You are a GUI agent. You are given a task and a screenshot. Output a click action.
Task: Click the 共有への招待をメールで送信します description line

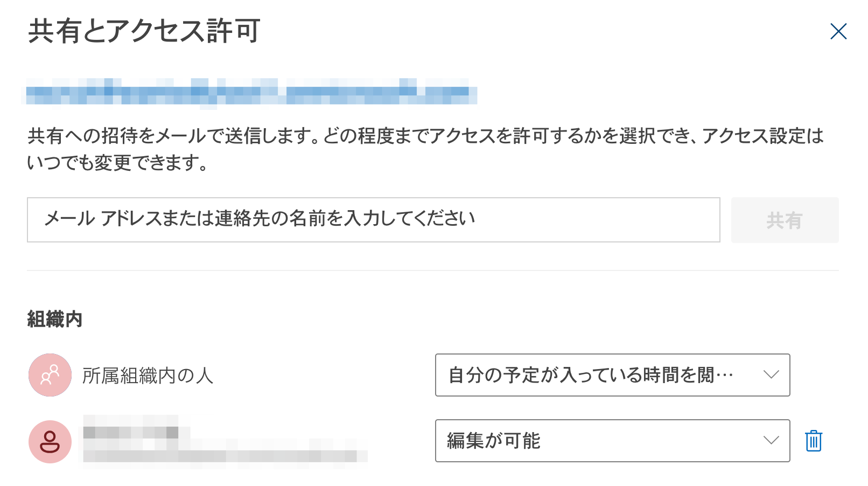coord(425,136)
